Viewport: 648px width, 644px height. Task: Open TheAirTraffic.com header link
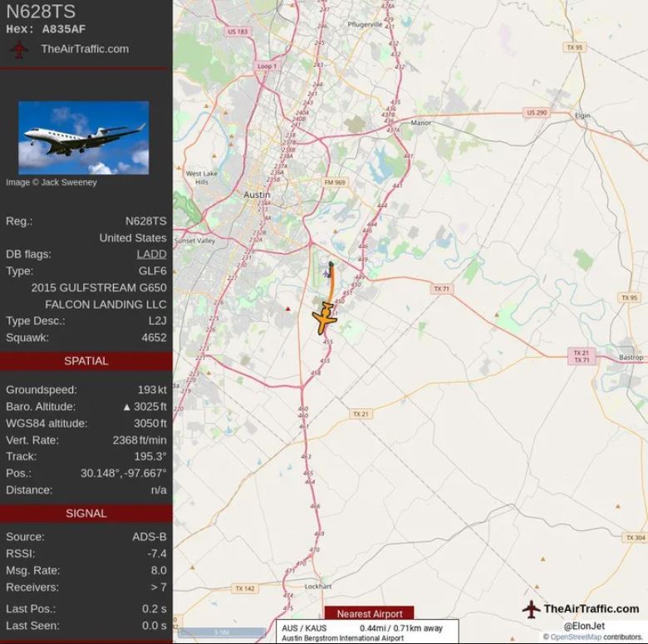point(85,49)
